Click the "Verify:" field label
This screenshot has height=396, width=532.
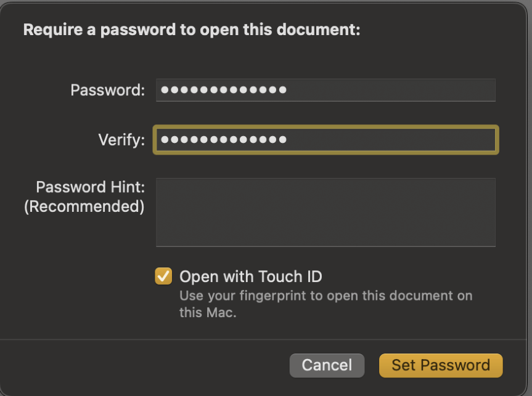point(121,140)
